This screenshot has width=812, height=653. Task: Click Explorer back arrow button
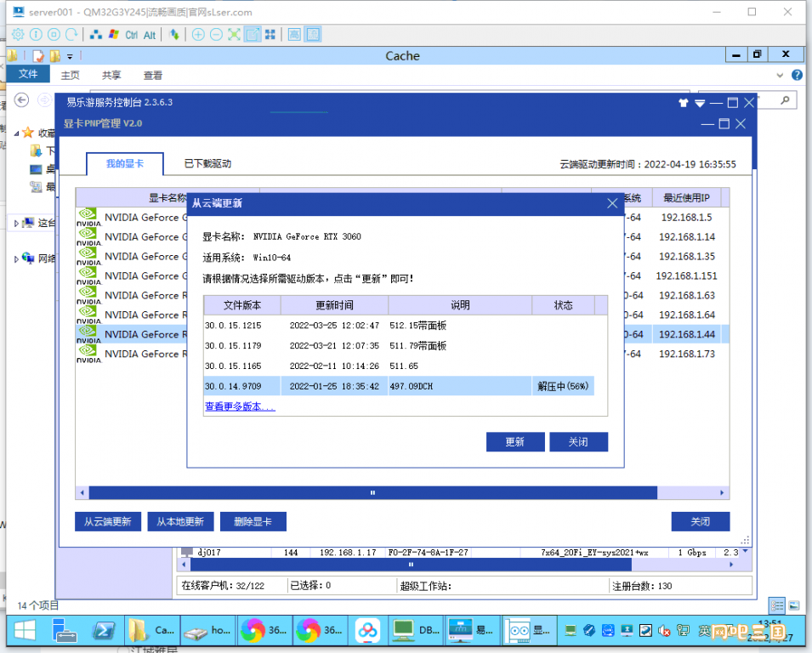coord(21,99)
